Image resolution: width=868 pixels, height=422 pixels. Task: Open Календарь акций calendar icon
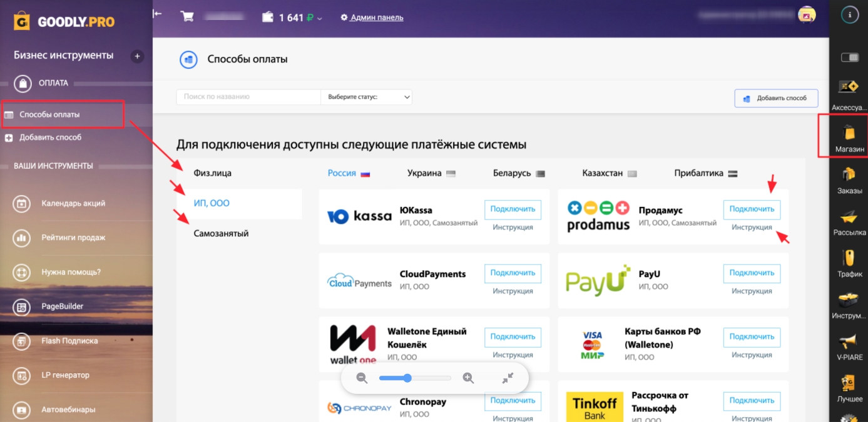pyautogui.click(x=22, y=203)
